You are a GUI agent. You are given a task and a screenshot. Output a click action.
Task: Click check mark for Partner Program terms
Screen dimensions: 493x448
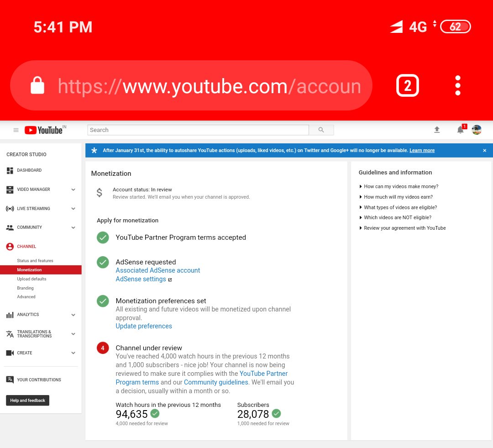103,237
